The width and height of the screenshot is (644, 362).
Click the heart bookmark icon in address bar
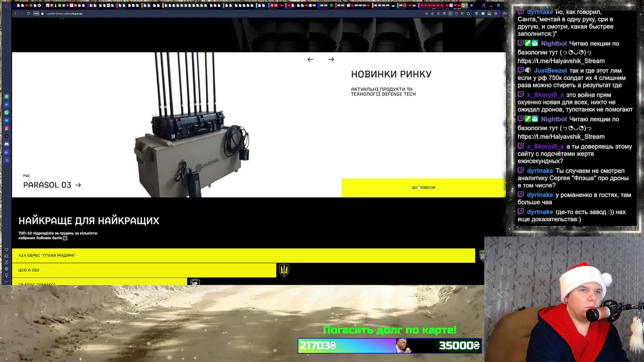point(456,14)
